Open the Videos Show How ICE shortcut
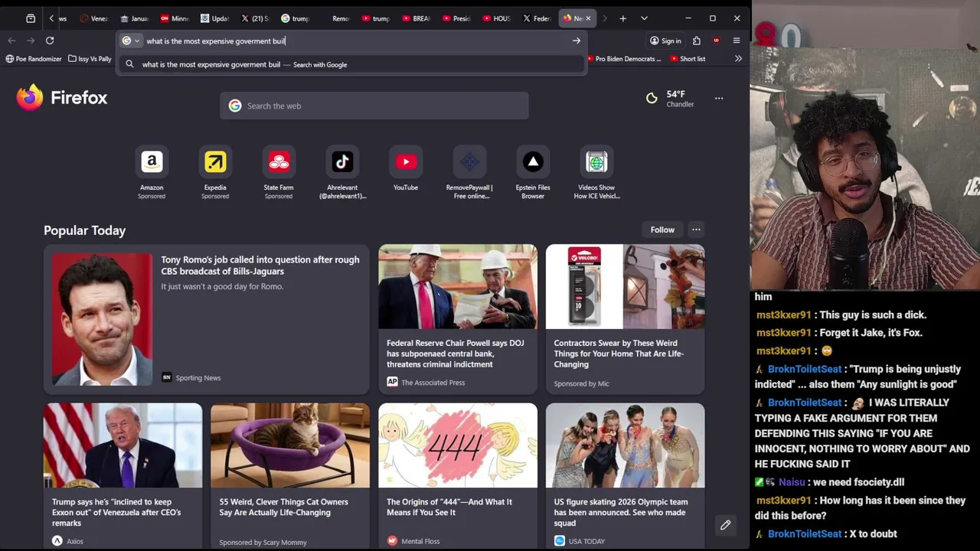This screenshot has width=980, height=551. point(596,174)
